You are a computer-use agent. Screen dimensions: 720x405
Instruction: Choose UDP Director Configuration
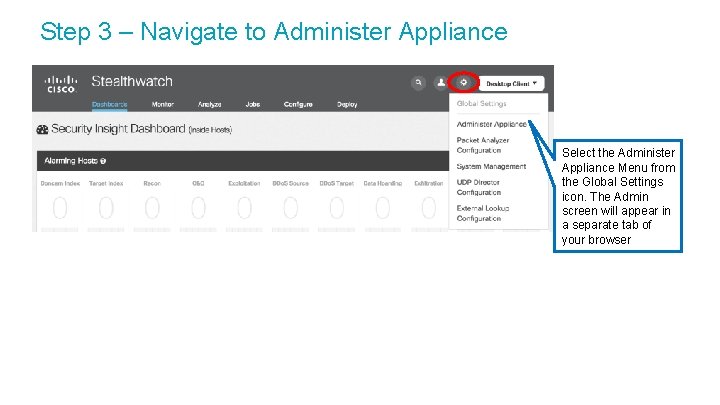pos(478,187)
